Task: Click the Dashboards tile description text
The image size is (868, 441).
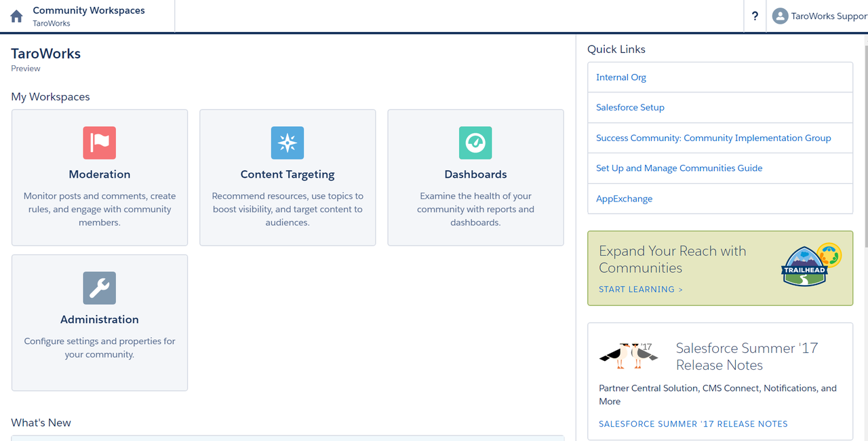Action: (x=475, y=209)
